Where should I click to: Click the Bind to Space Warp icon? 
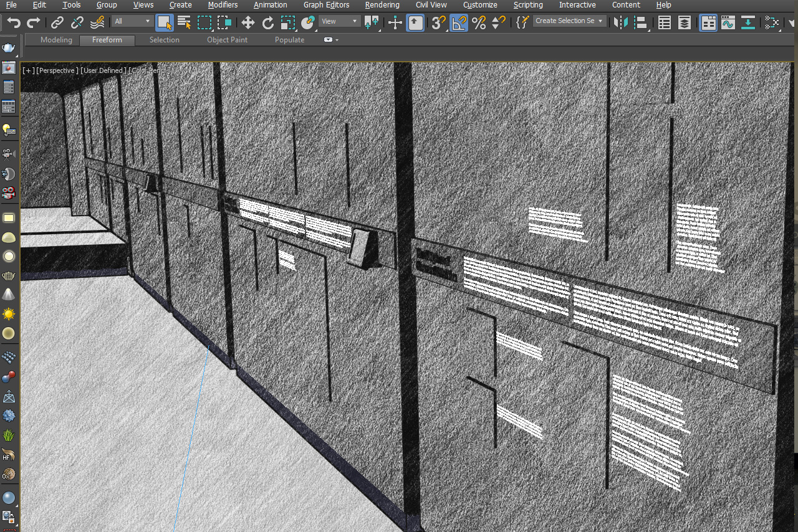click(x=97, y=23)
